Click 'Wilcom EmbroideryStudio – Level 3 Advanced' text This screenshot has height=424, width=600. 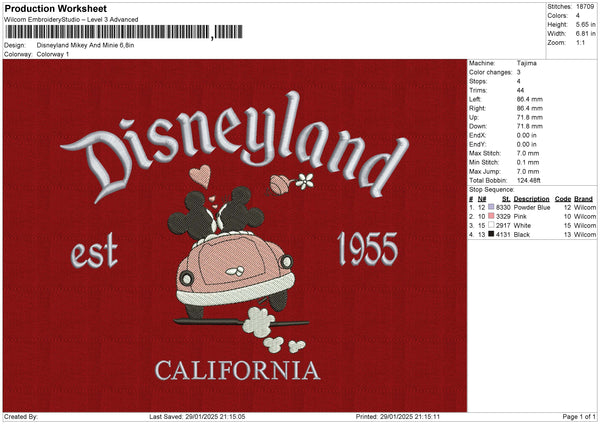click(x=71, y=20)
